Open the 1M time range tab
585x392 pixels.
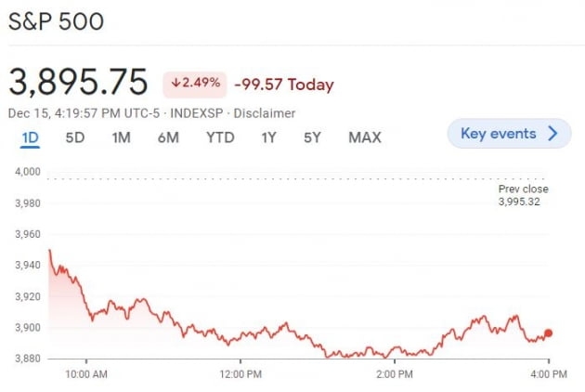click(121, 137)
